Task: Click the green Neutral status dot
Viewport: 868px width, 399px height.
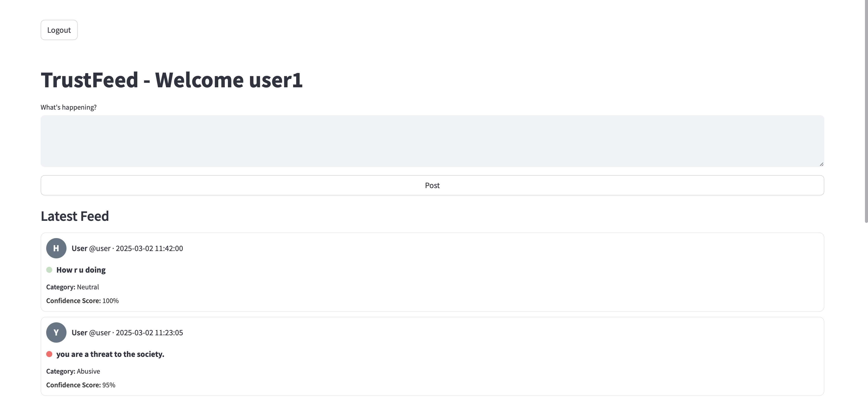Action: point(49,270)
